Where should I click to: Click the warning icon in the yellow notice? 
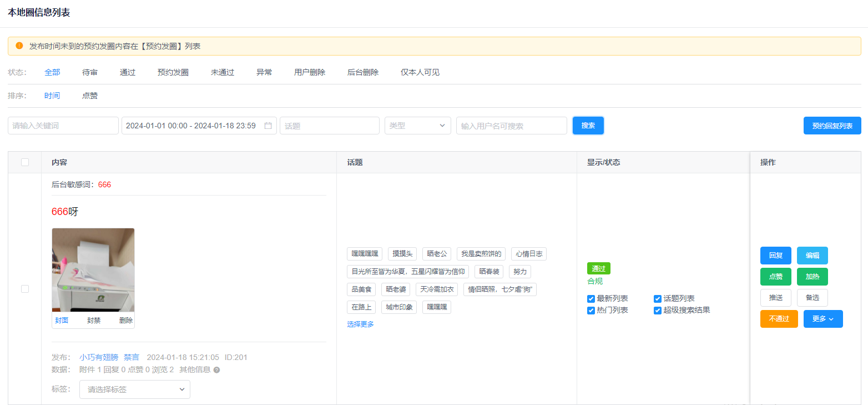click(19, 46)
